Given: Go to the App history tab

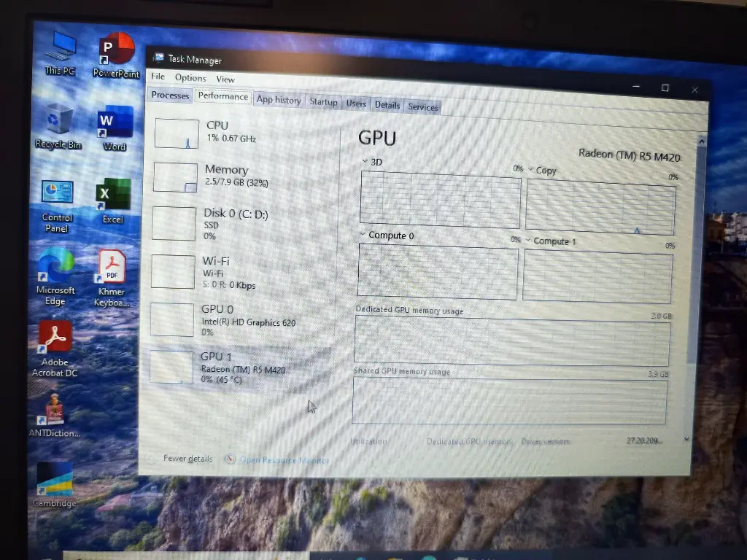Looking at the screenshot, I should (279, 99).
